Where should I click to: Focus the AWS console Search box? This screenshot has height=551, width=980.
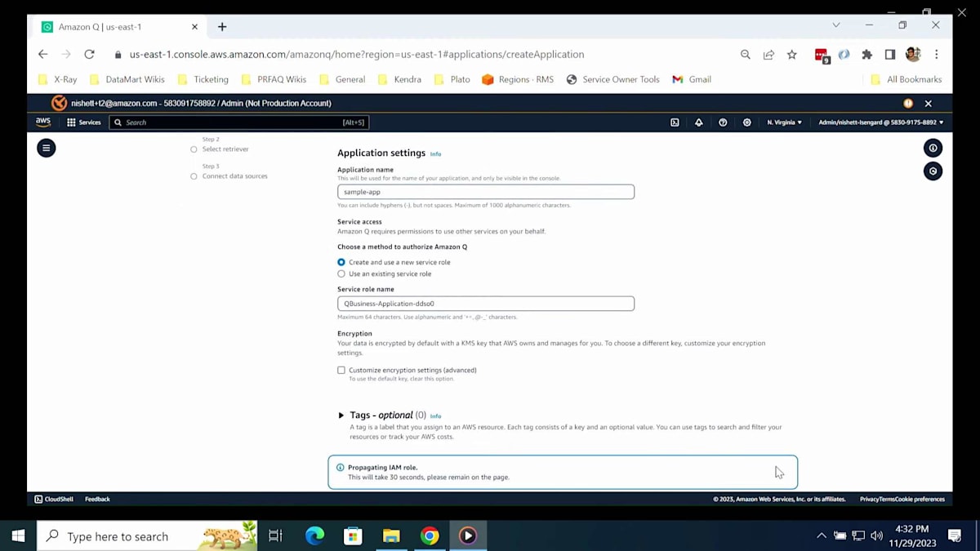coord(239,122)
